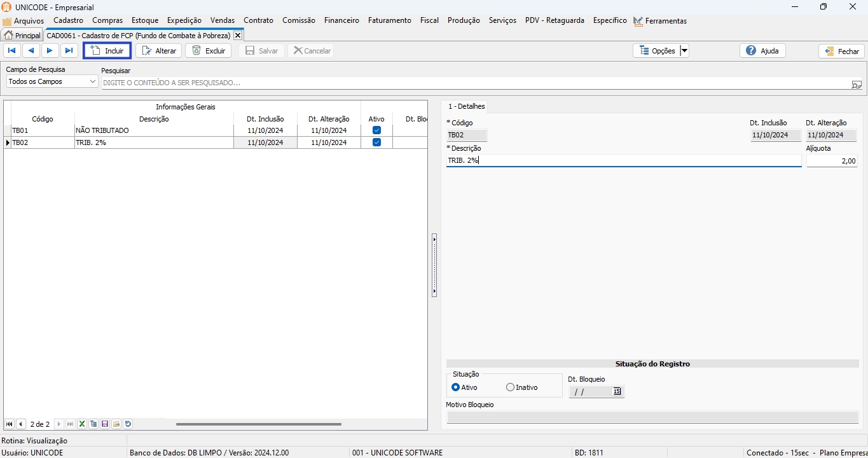Click the Alíquota value field

click(x=832, y=161)
